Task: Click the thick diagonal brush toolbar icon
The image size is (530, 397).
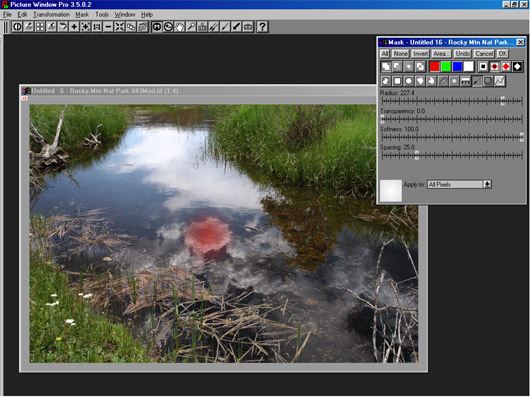Action: (x=236, y=27)
